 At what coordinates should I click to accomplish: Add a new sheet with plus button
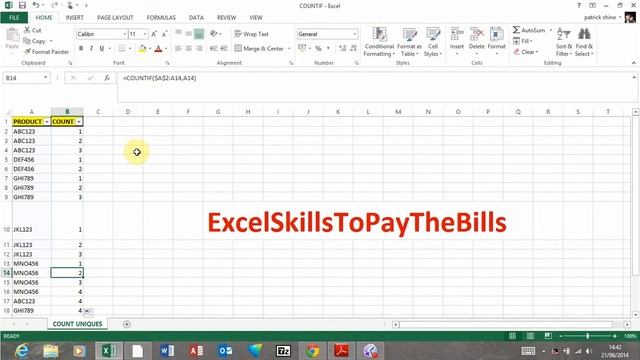[127, 324]
